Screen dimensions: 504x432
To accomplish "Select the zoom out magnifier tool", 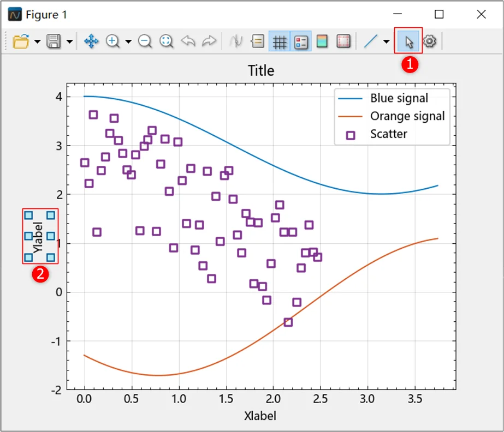I will click(x=145, y=41).
